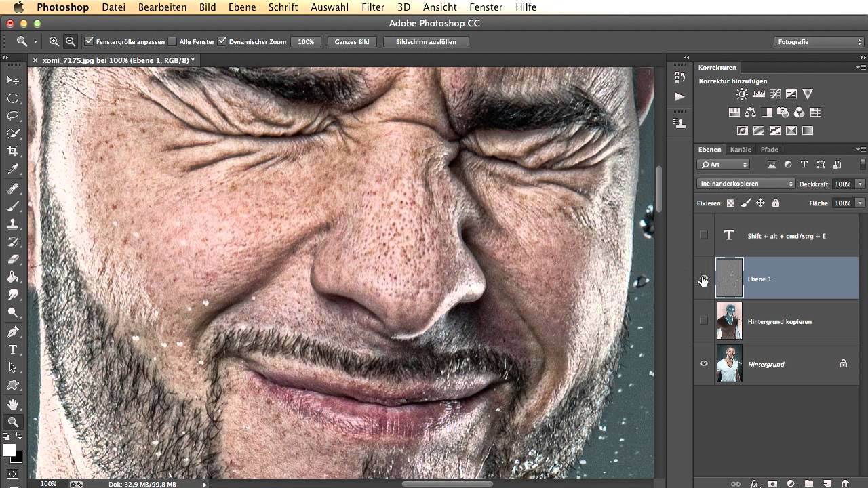The height and width of the screenshot is (488, 868).
Task: Click the 100% zoom button
Action: (x=306, y=41)
